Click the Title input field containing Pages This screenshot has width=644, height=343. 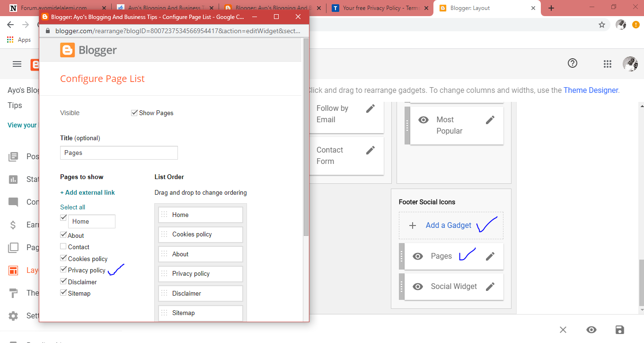[x=119, y=153]
